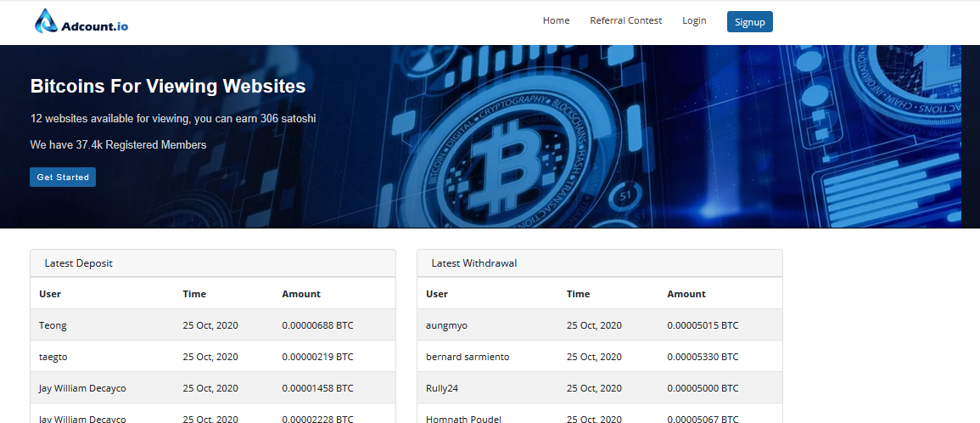Open the Referral Contest page
The height and width of the screenshot is (423, 980).
(625, 20)
